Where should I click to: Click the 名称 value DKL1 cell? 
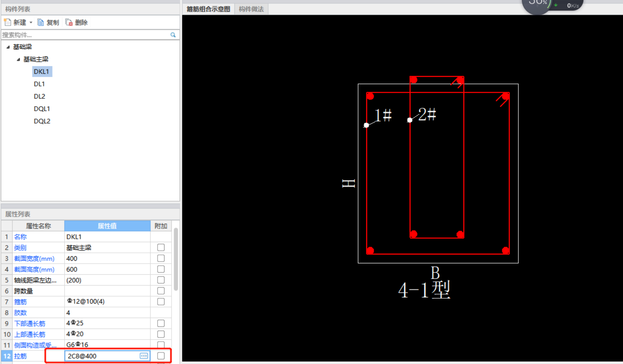click(107, 237)
